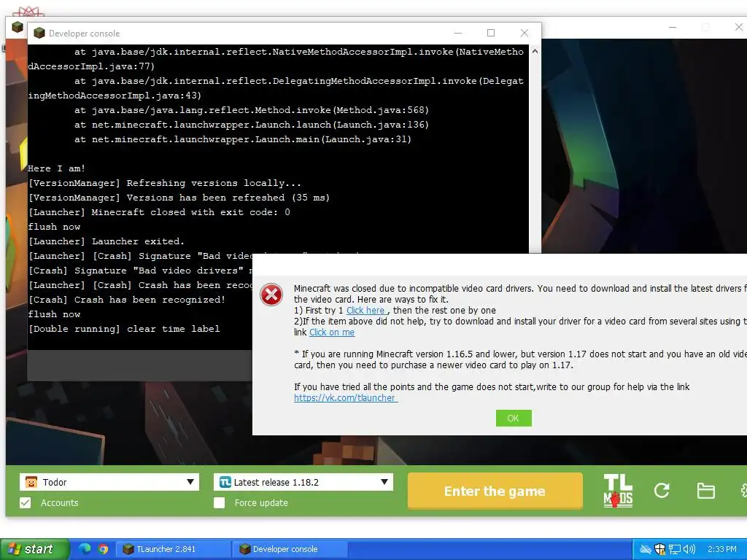Follow the 'Click here' link
747x560 pixels.
coord(366,311)
